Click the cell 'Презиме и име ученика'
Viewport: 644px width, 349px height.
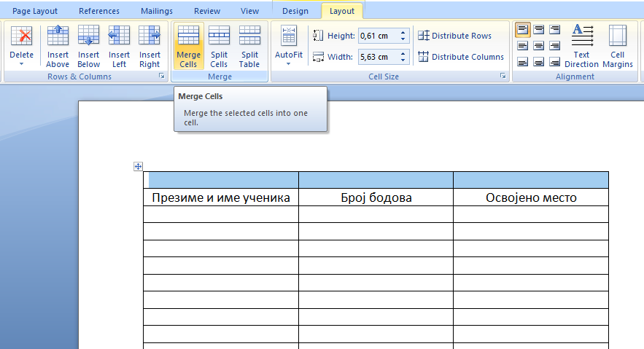[x=221, y=197]
